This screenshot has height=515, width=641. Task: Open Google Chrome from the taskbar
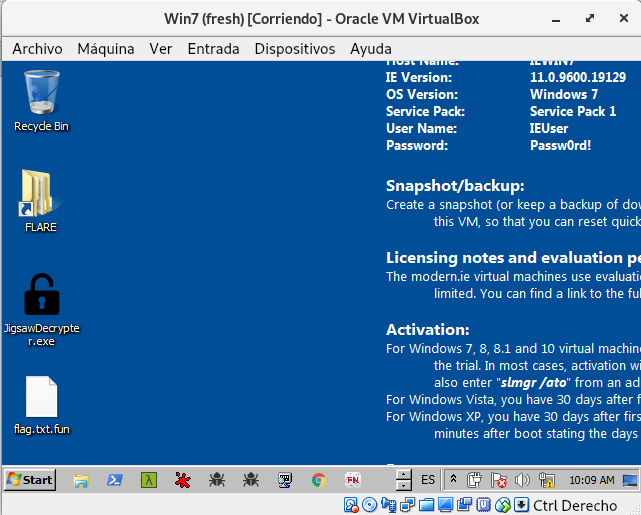[x=319, y=480]
